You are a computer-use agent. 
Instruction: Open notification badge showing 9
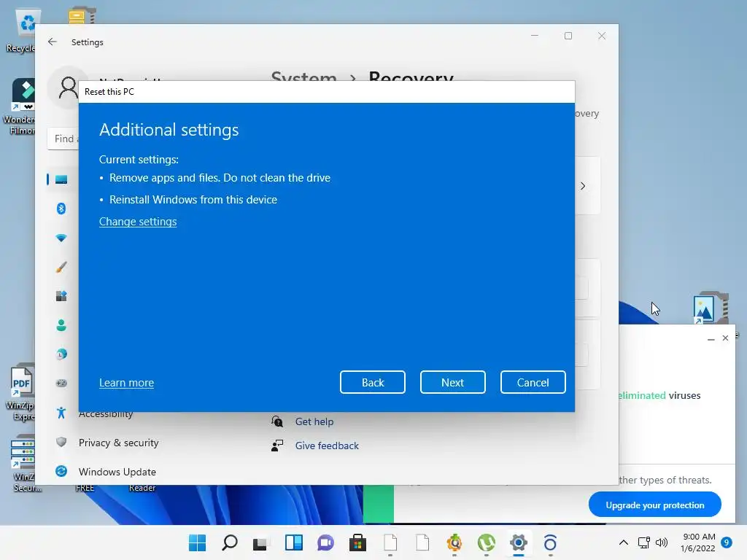click(726, 542)
